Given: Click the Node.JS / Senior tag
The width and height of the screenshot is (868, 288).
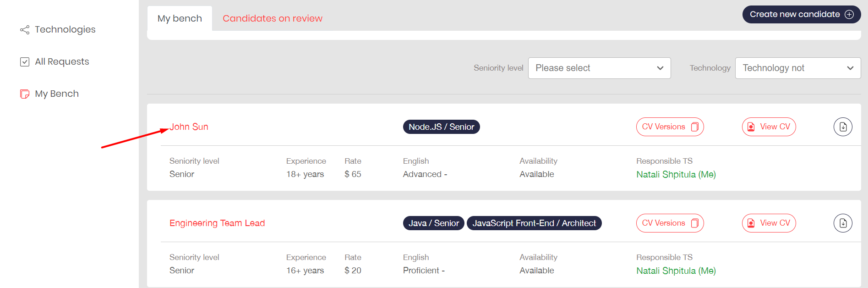Looking at the screenshot, I should [x=442, y=127].
